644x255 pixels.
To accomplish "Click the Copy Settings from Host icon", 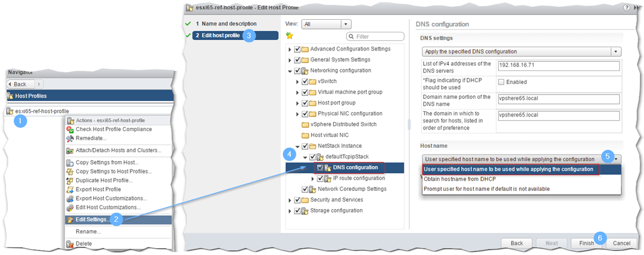I will point(69,162).
